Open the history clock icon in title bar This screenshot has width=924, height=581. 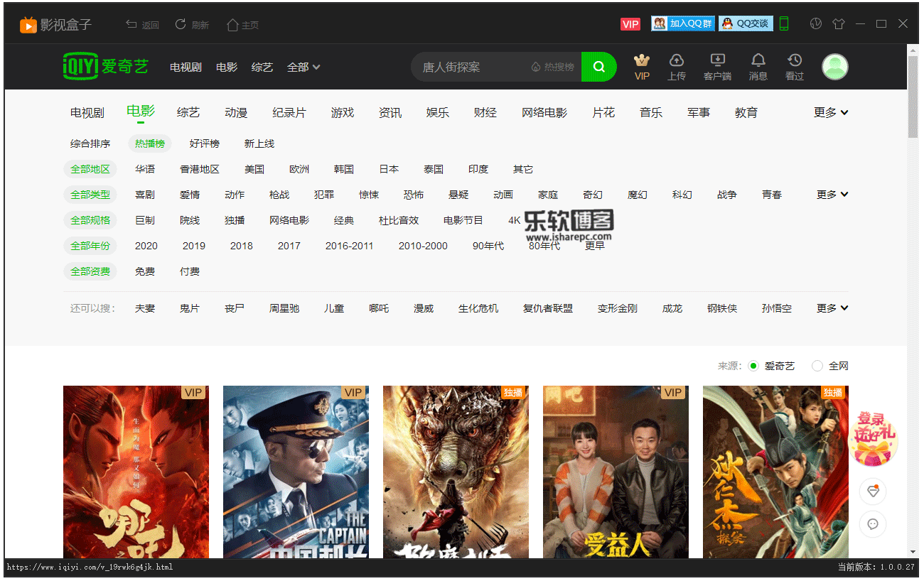[816, 23]
